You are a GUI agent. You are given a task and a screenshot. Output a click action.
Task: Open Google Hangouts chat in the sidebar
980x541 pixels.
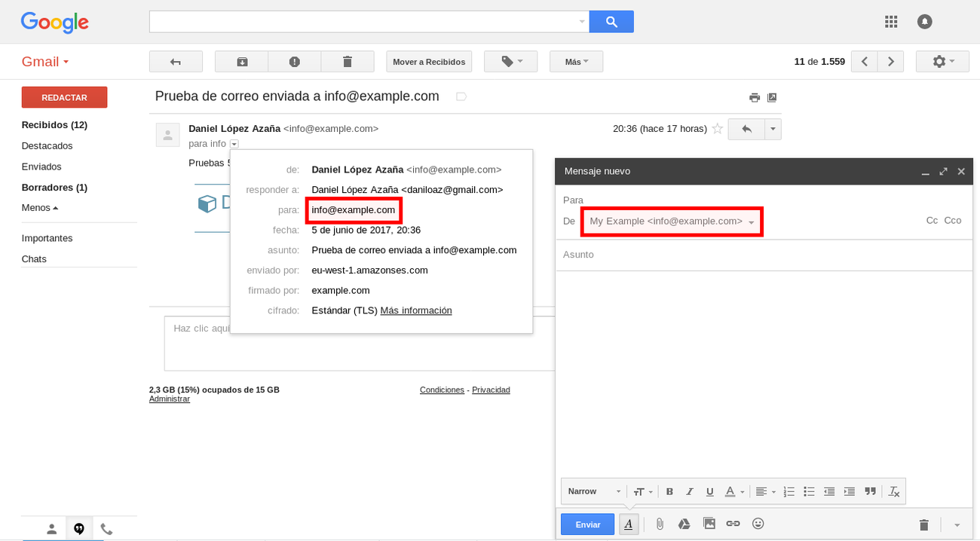pos(79,528)
